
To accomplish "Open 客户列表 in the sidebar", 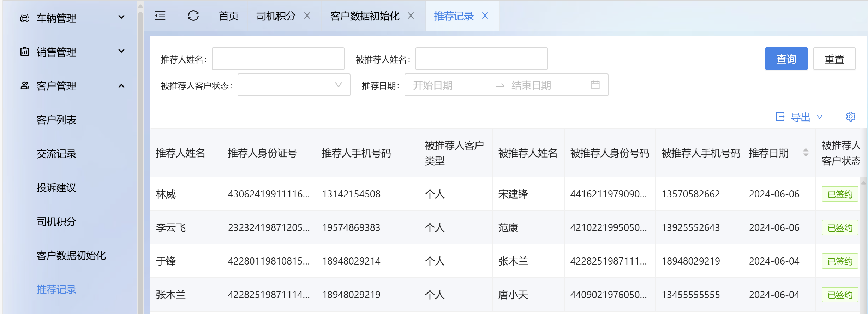I will 56,120.
